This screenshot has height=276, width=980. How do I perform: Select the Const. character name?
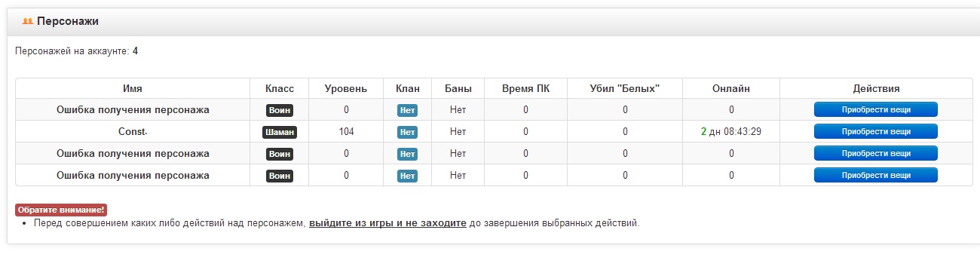(133, 131)
